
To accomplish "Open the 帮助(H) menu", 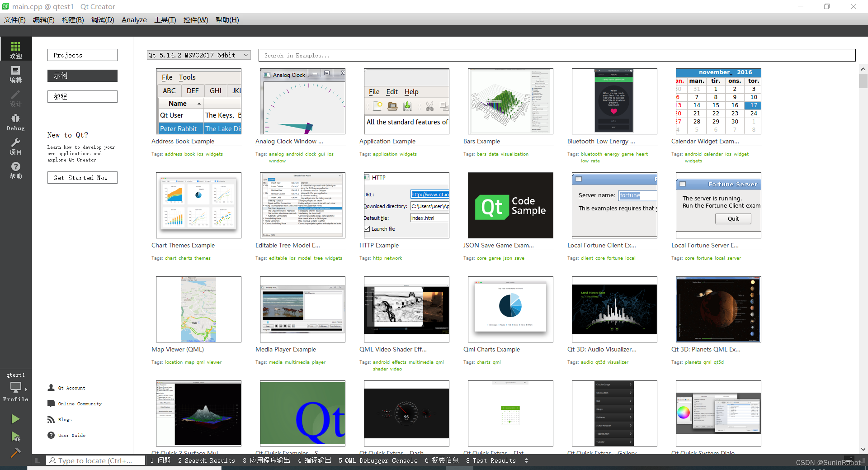I will point(227,20).
